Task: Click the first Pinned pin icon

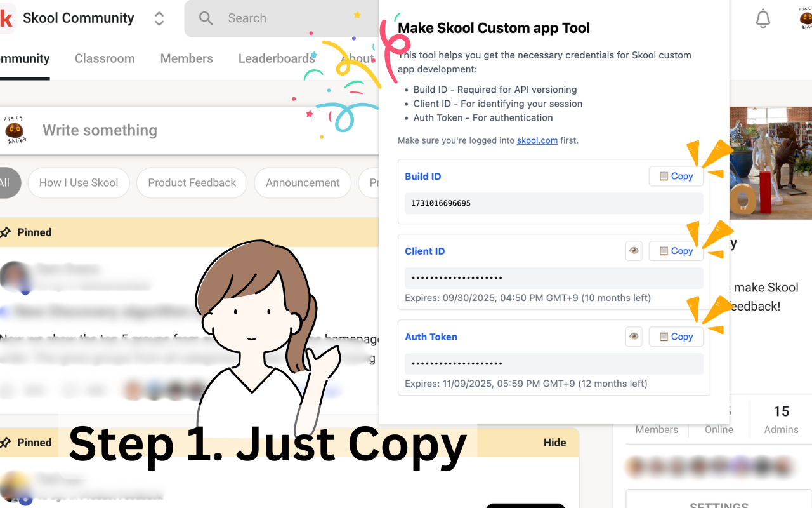Action: [6, 232]
